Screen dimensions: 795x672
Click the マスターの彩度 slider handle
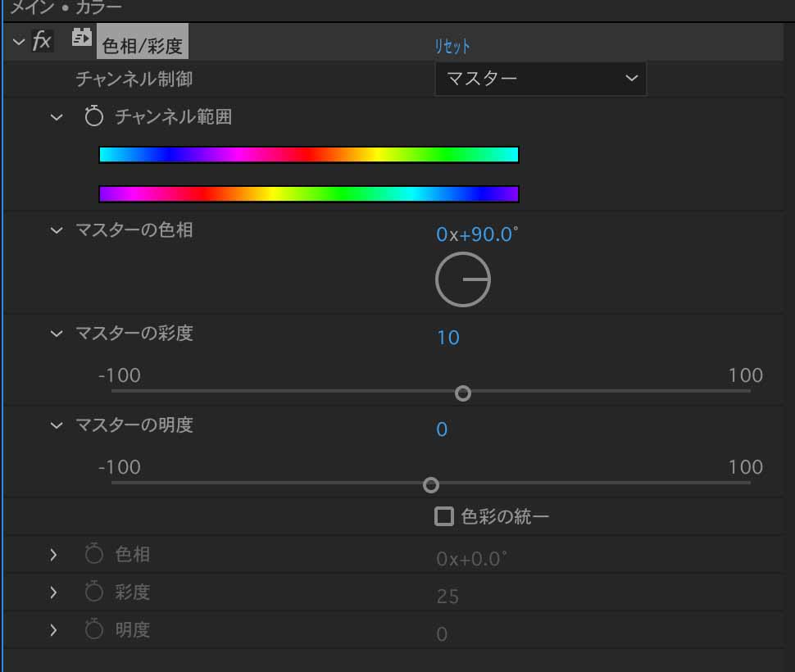463,393
